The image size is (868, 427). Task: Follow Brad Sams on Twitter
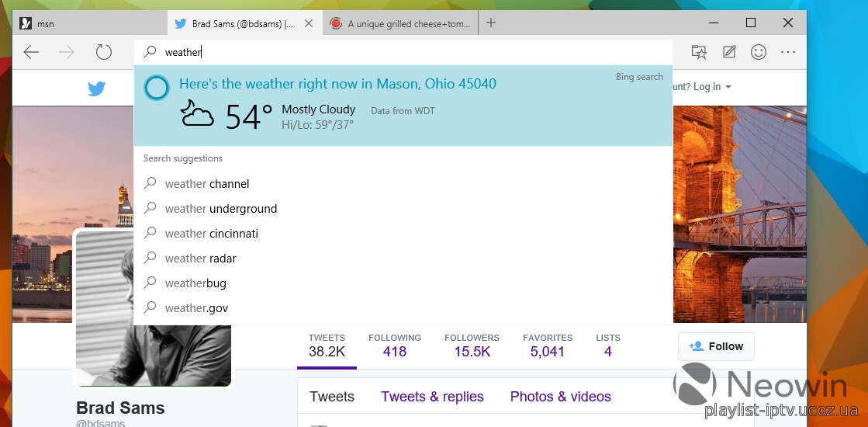point(716,346)
